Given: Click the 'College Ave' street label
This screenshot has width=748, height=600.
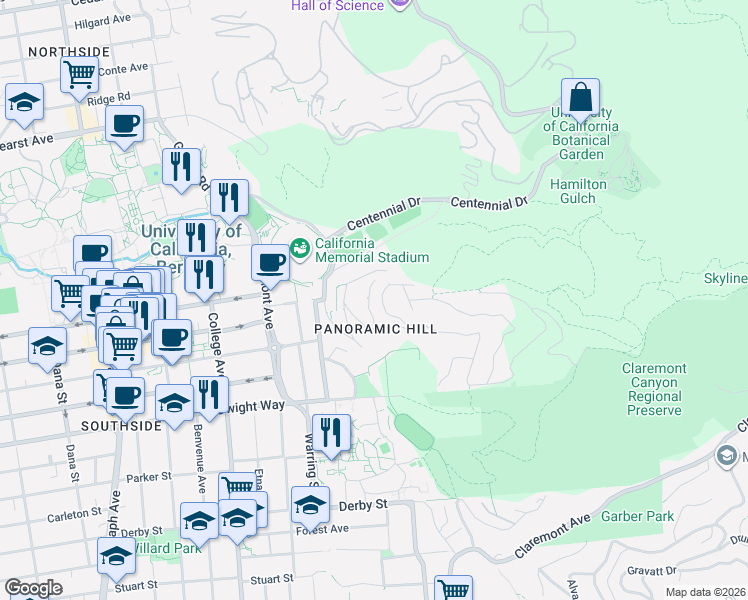Looking at the screenshot, I should point(216,344).
